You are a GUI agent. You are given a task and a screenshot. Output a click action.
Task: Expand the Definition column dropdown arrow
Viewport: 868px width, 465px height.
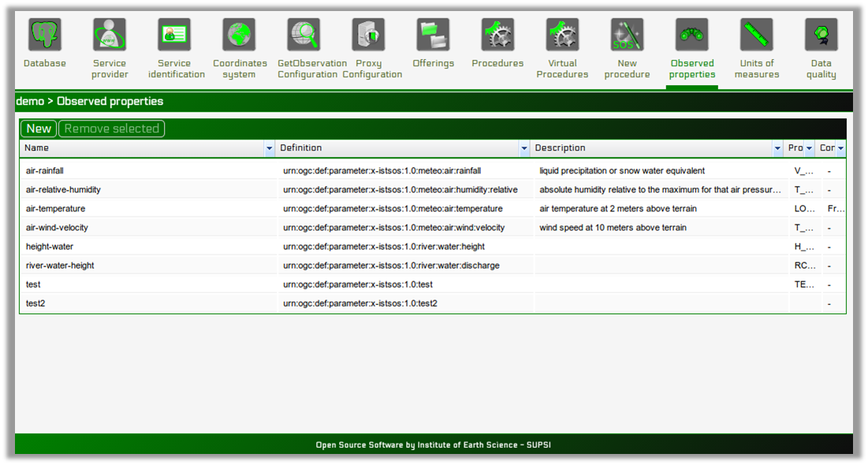524,148
